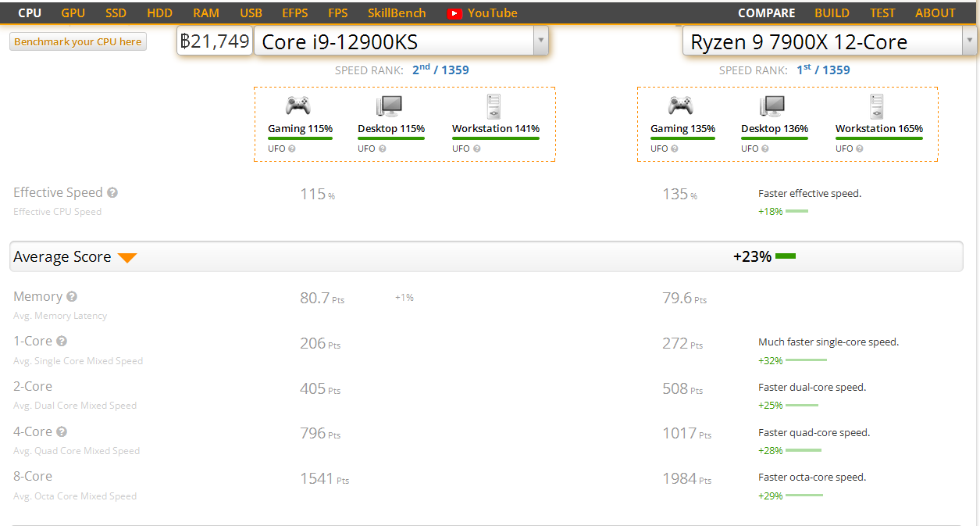980x526 pixels.
Task: Go to SkillBench
Action: click(x=397, y=13)
